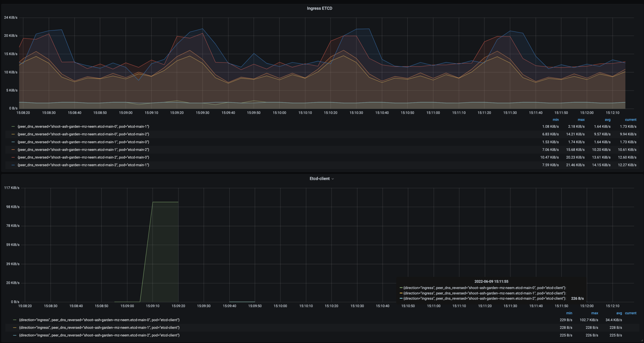Click the resize handle of Etcd-client panel
Image resolution: width=644 pixels, height=343 pixels.
[642, 340]
